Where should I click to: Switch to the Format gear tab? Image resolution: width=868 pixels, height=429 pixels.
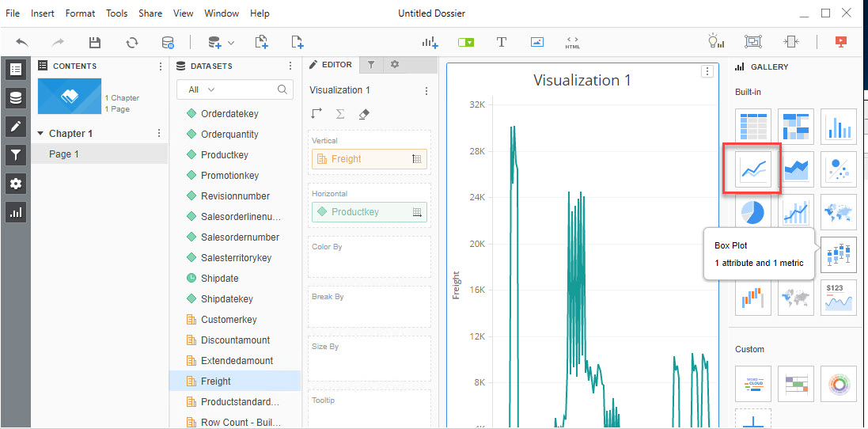click(x=395, y=65)
